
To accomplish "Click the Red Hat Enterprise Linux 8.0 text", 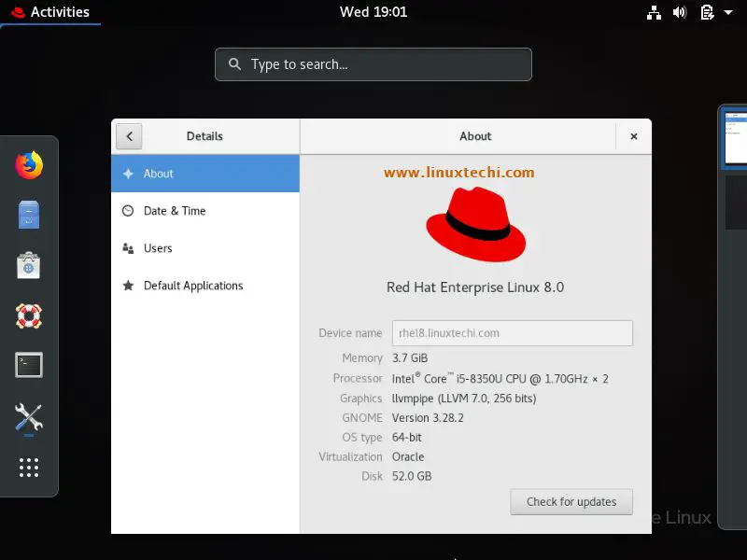I will click(475, 287).
